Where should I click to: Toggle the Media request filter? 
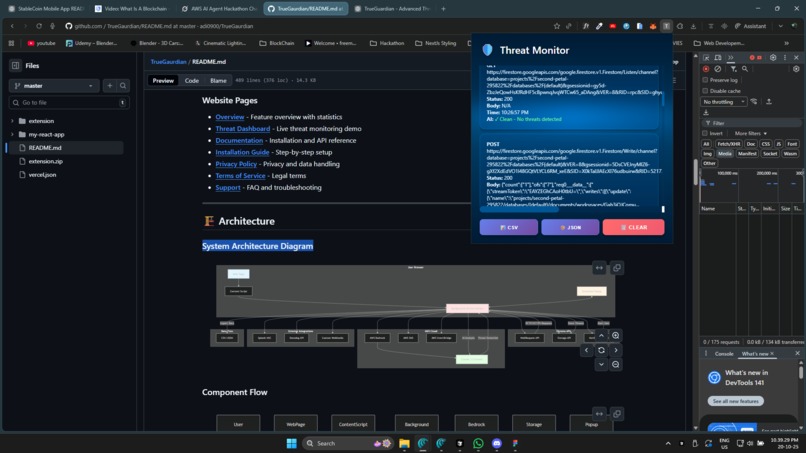click(x=725, y=153)
